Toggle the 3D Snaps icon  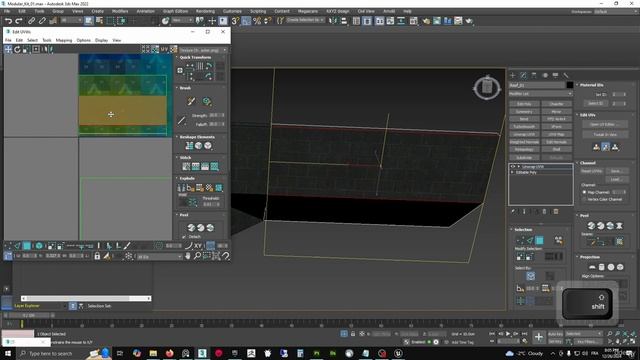point(235,21)
